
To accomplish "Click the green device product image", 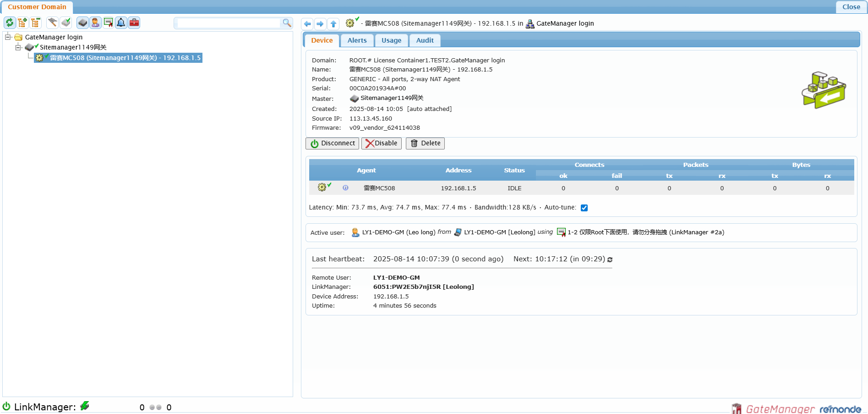I will 824,90.
